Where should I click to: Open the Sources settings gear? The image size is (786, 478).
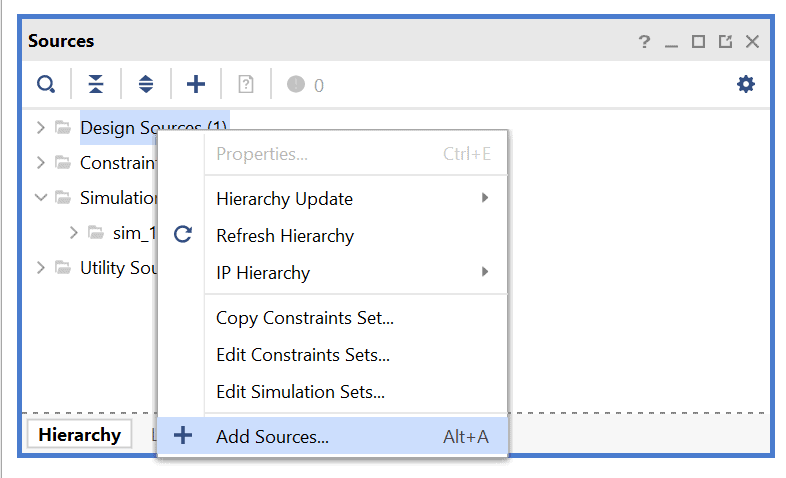(x=745, y=85)
